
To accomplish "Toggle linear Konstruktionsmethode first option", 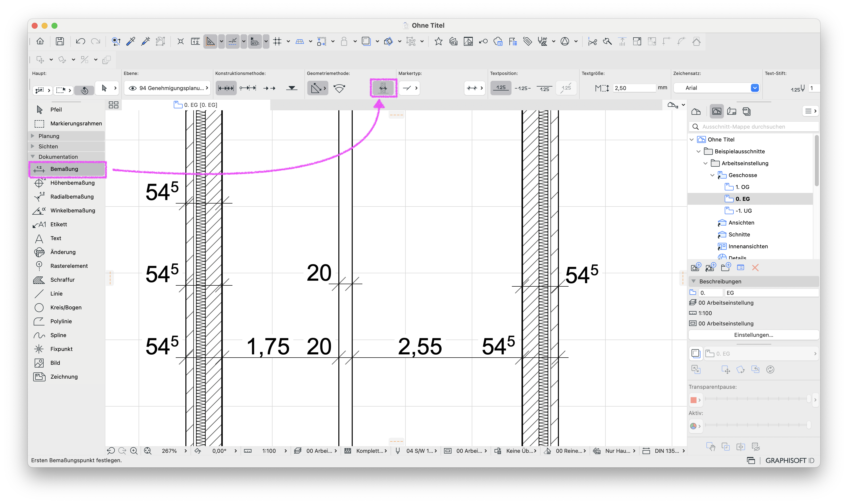I will pos(226,88).
